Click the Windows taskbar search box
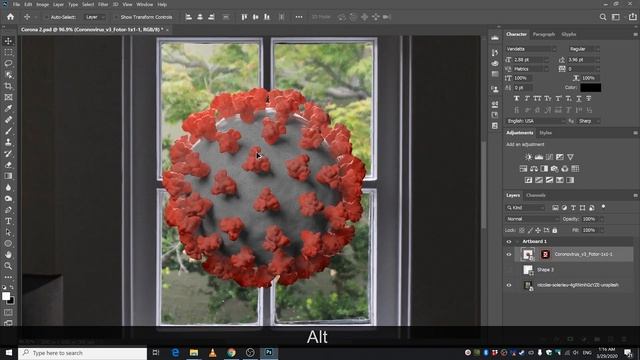 [x=82, y=353]
